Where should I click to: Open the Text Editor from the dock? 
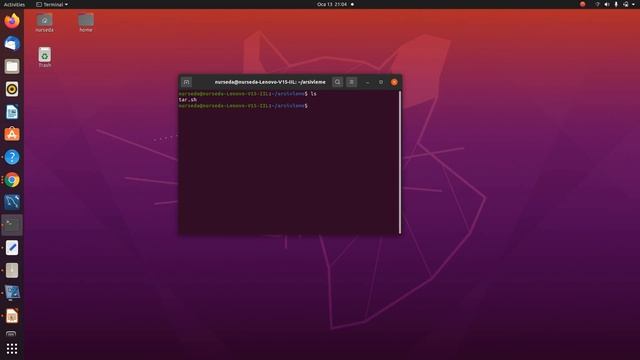(x=12, y=248)
